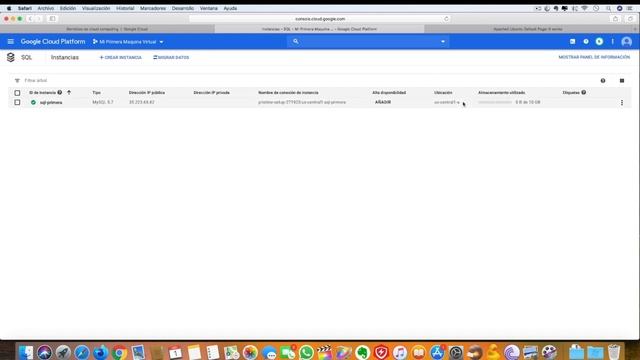Open Cloud Shell from the blue header
Screen dimensions: 640x360
coord(572,42)
